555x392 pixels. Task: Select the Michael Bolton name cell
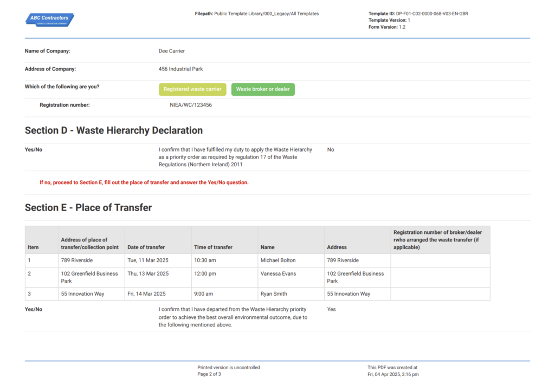[278, 260]
